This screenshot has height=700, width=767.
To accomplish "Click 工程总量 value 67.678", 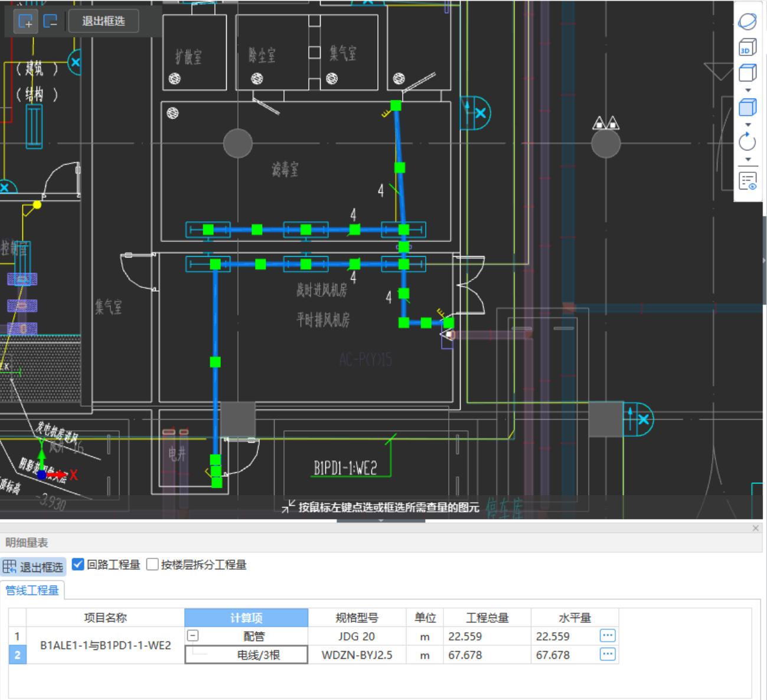I will tap(487, 655).
